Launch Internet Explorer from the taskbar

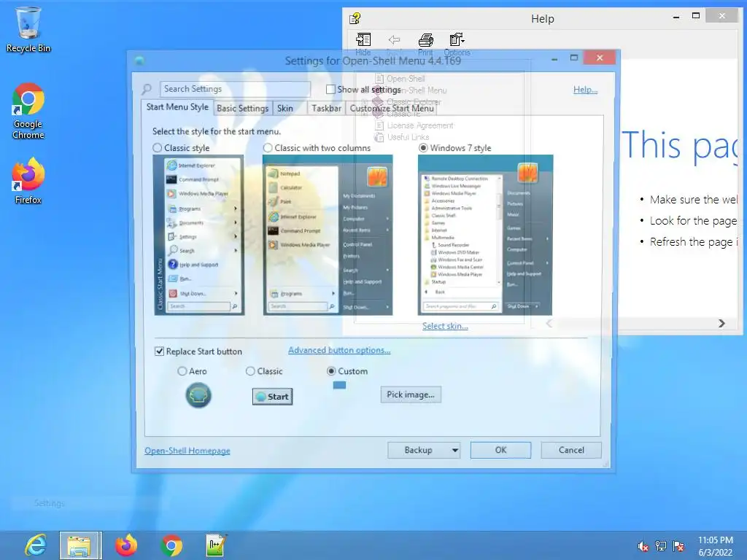[x=36, y=545]
